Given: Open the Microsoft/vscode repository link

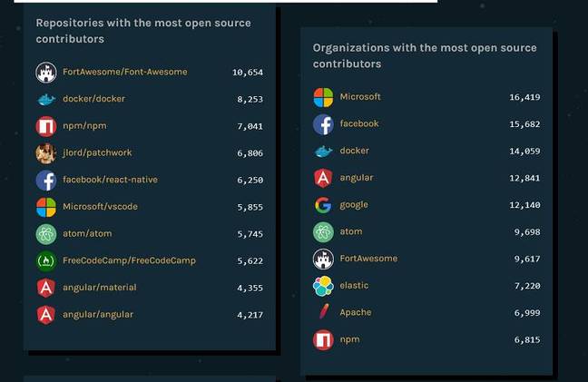Looking at the screenshot, I should click(x=100, y=207).
